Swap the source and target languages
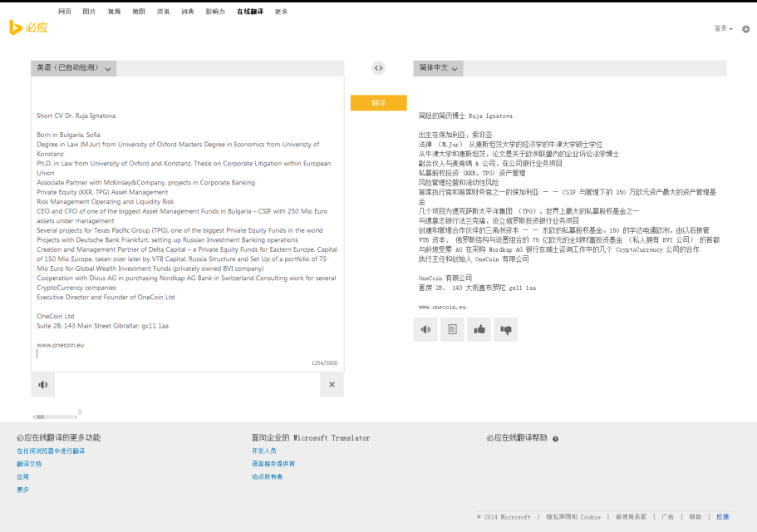757x532 pixels. point(379,68)
